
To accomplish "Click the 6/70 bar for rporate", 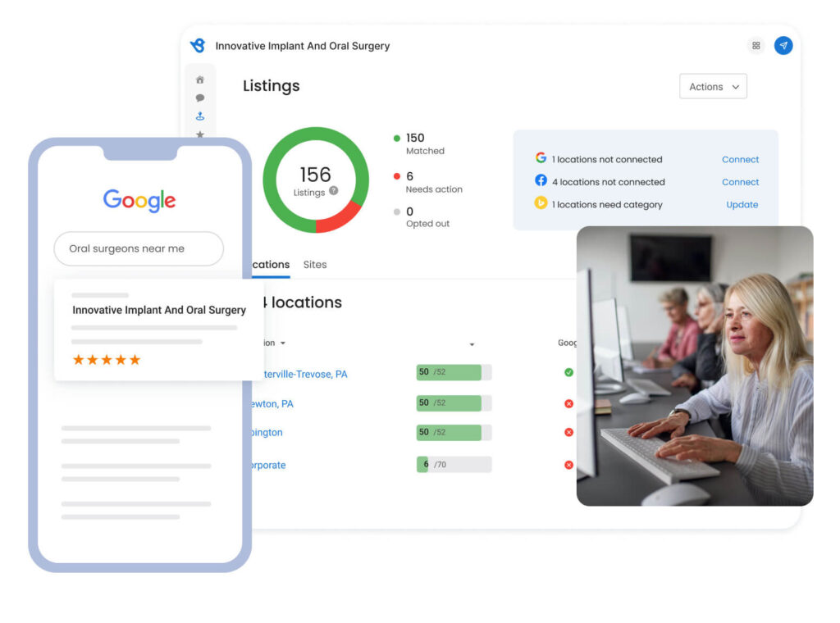I will (x=454, y=465).
